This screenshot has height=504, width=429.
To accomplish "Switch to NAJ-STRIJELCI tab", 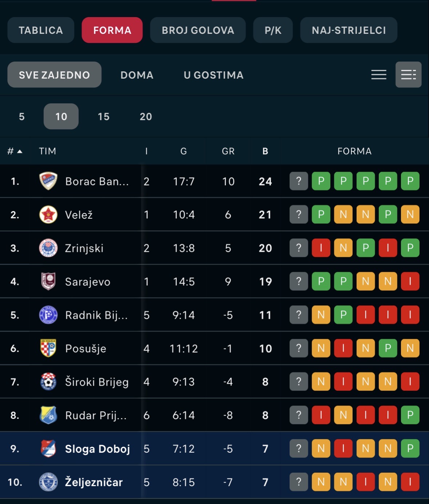I will coord(349,30).
